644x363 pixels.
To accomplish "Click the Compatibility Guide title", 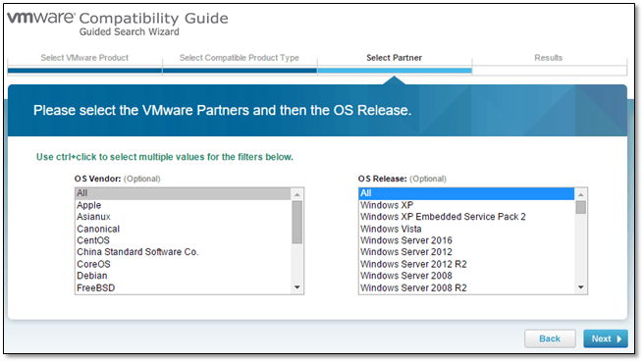I will (153, 19).
